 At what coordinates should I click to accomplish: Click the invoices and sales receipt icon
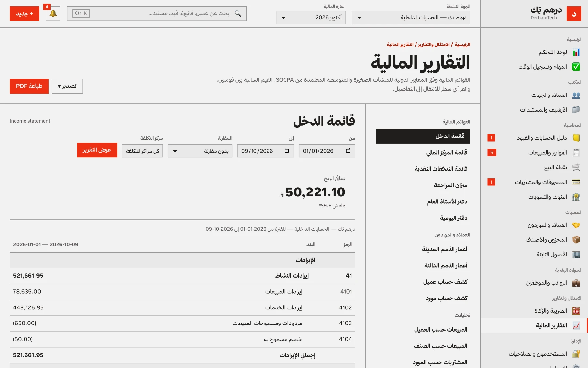[576, 153]
